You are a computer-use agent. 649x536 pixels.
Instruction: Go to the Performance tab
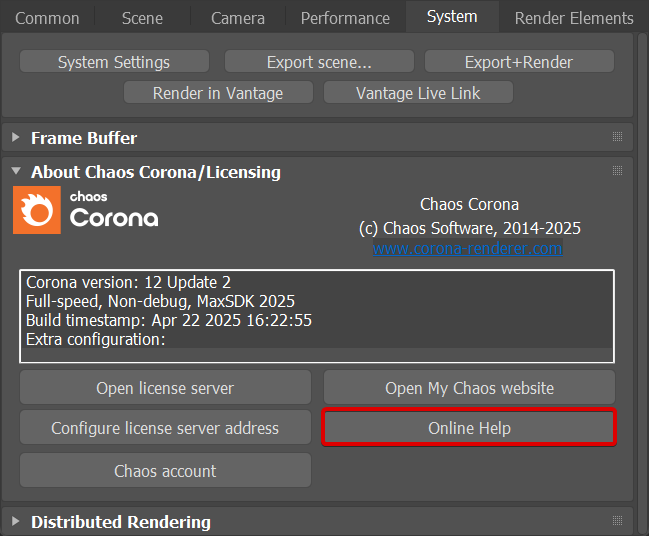[x=345, y=18]
